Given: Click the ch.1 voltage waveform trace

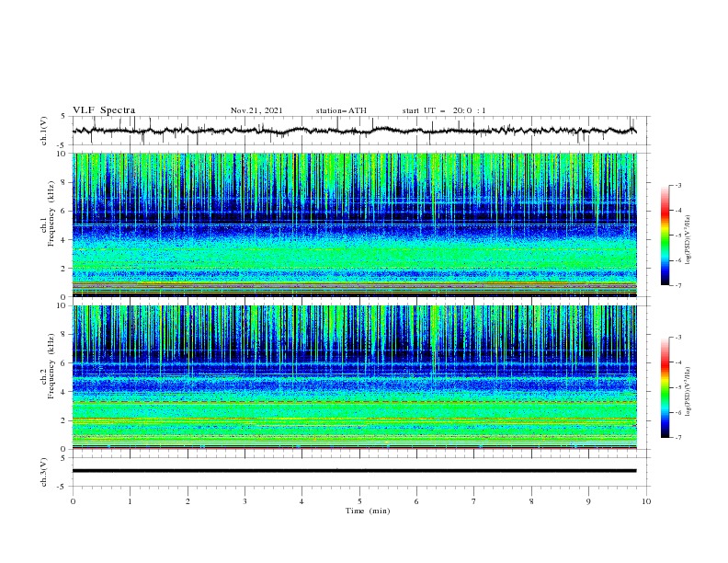Looking at the screenshot, I should tap(354, 131).
